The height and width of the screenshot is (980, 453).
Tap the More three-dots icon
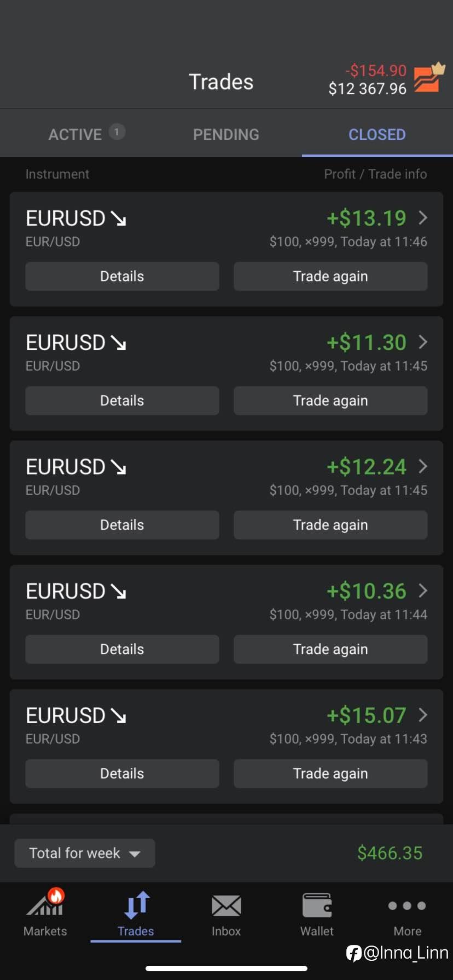click(x=407, y=906)
